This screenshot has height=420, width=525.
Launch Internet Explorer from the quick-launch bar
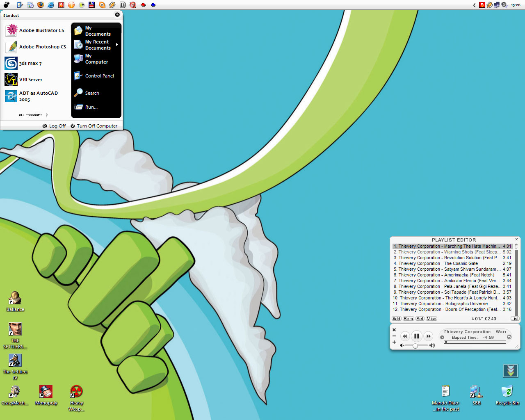click(51, 5)
